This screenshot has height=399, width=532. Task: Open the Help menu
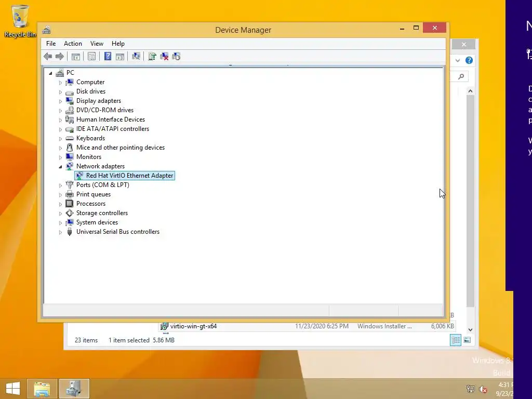pos(118,44)
